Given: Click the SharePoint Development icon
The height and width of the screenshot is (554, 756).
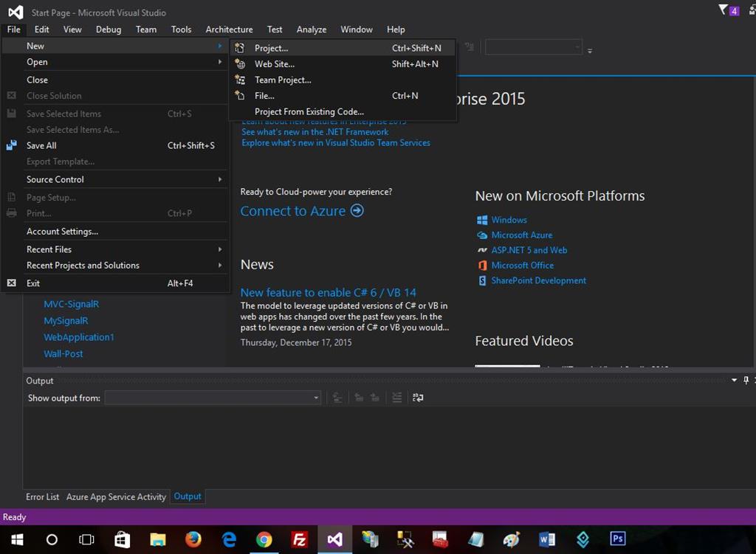Looking at the screenshot, I should coord(482,280).
